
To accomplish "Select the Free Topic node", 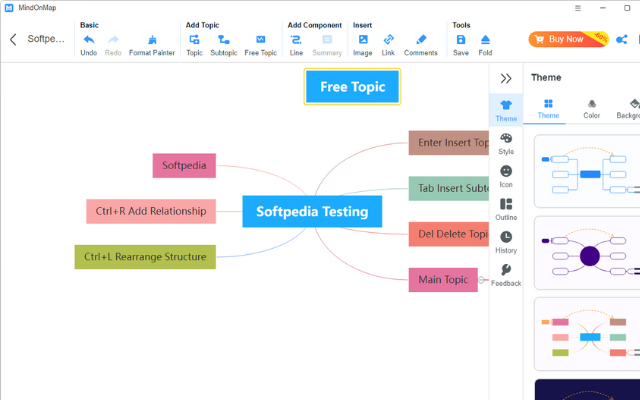I will click(352, 87).
